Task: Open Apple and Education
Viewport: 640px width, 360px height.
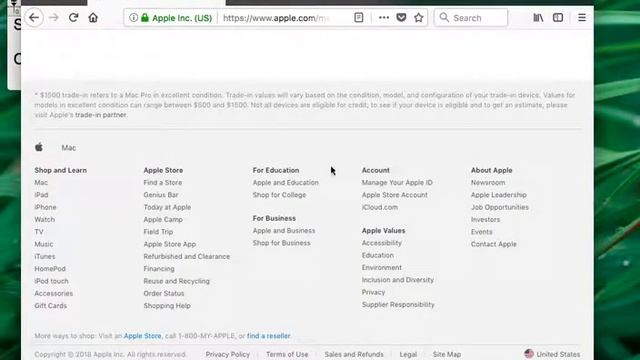Action: pyautogui.click(x=285, y=182)
